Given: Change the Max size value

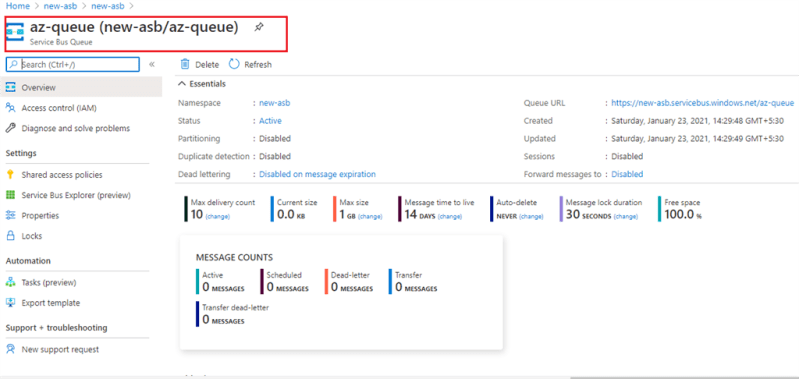Looking at the screenshot, I should point(370,216).
